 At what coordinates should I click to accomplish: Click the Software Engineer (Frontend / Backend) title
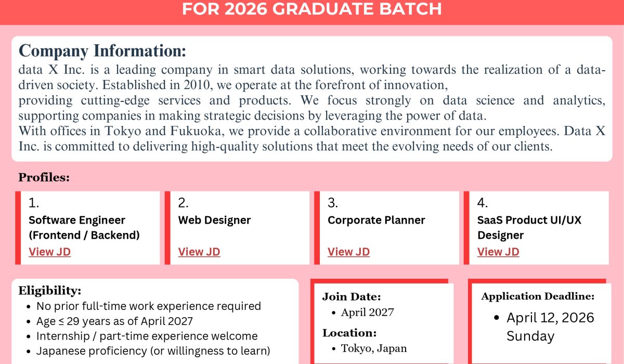pyautogui.click(x=84, y=227)
